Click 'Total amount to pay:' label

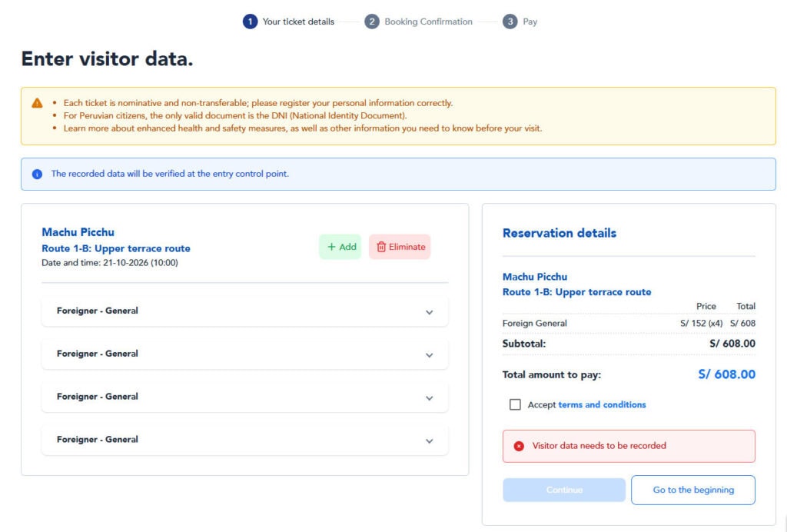[552, 374]
